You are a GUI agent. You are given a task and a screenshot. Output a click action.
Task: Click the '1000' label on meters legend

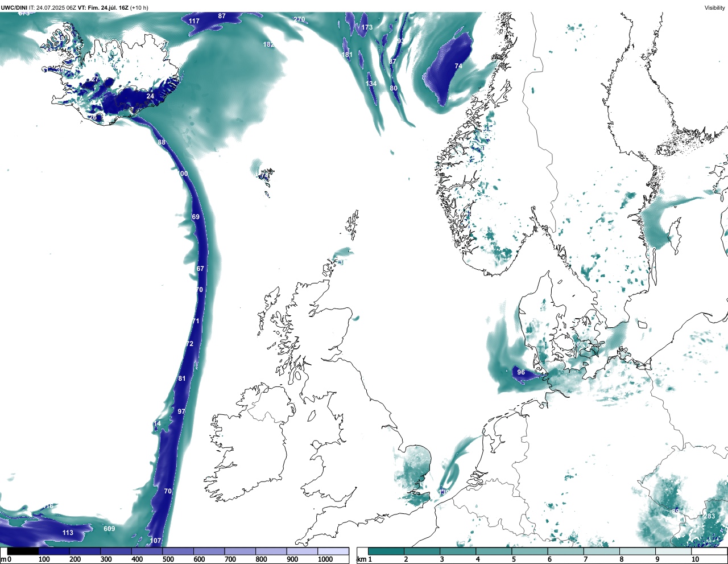(325, 559)
